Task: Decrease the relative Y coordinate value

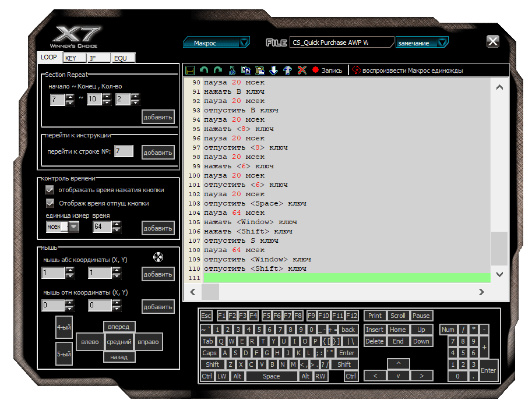Action: pyautogui.click(x=117, y=308)
